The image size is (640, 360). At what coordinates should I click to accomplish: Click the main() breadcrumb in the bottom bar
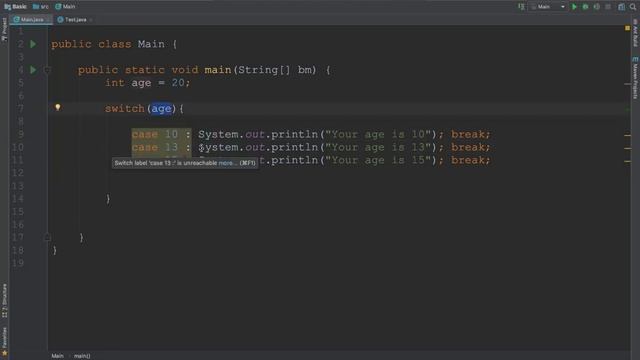[x=82, y=356]
